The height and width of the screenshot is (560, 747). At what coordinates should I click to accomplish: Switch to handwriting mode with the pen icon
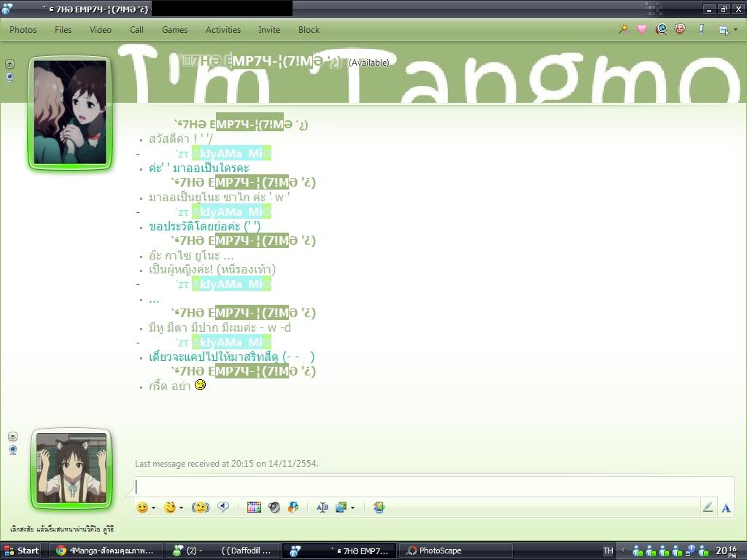[708, 507]
